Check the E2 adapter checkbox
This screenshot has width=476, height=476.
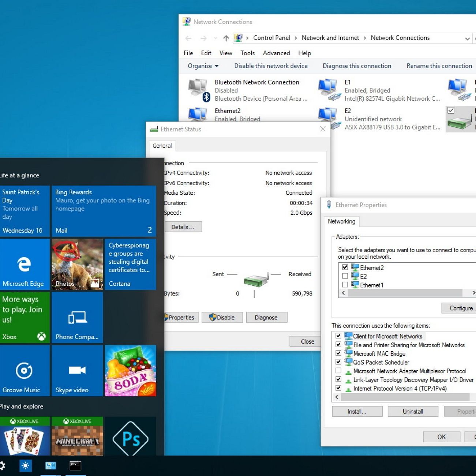[x=345, y=276]
